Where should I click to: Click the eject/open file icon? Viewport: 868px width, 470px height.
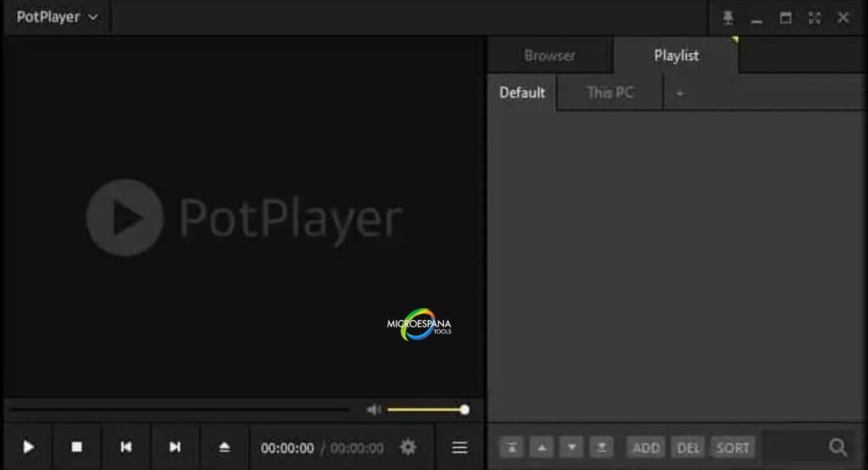click(x=224, y=447)
